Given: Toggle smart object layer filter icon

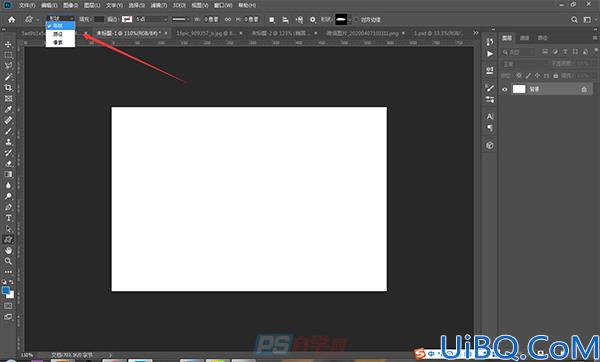Looking at the screenshot, I should pyautogui.click(x=585, y=52).
